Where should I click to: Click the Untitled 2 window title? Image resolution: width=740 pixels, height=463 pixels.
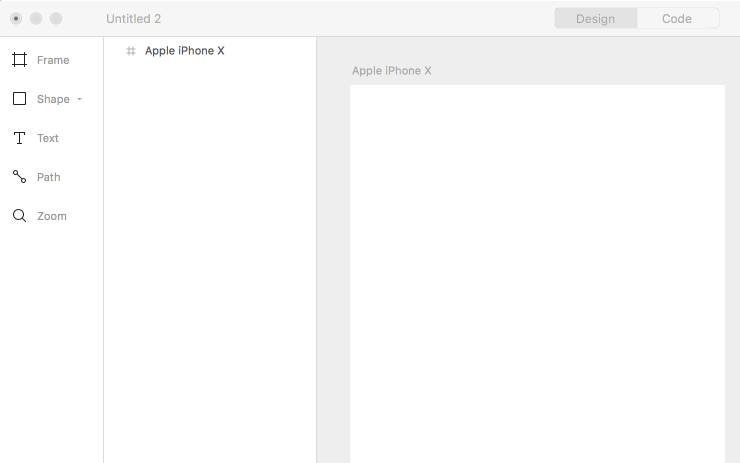point(134,19)
